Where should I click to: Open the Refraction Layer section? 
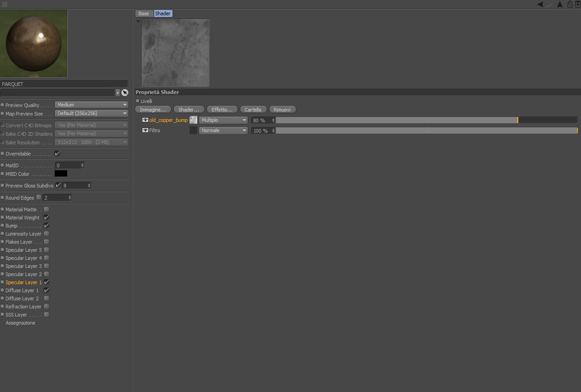23,307
